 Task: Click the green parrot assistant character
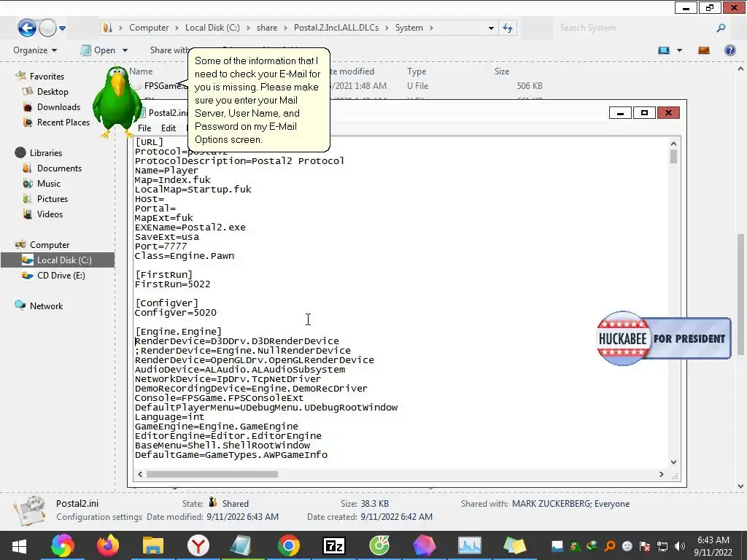click(x=116, y=101)
